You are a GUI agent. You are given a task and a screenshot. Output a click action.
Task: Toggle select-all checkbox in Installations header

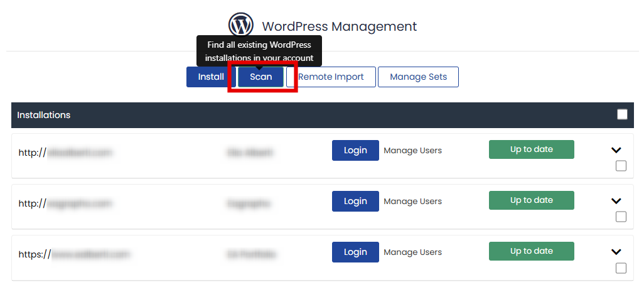(622, 114)
